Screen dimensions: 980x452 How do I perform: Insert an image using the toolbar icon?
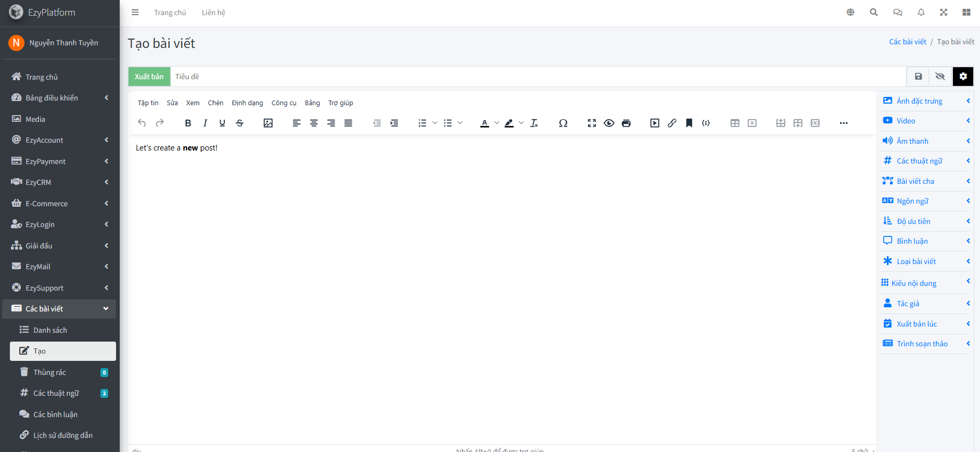pos(268,123)
